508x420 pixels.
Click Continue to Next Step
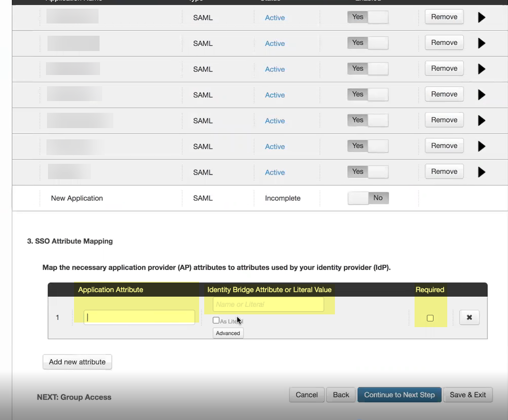tap(399, 395)
